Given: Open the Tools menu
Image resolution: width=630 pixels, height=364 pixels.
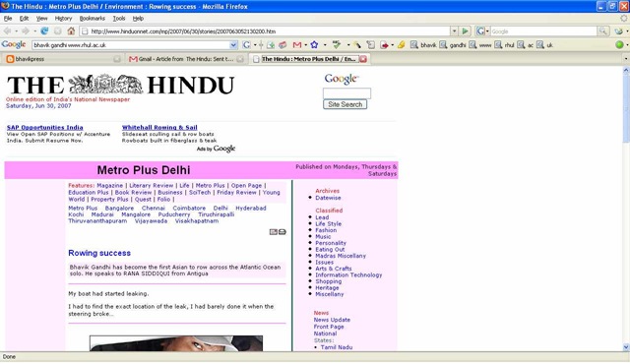Looking at the screenshot, I should 119,19.
